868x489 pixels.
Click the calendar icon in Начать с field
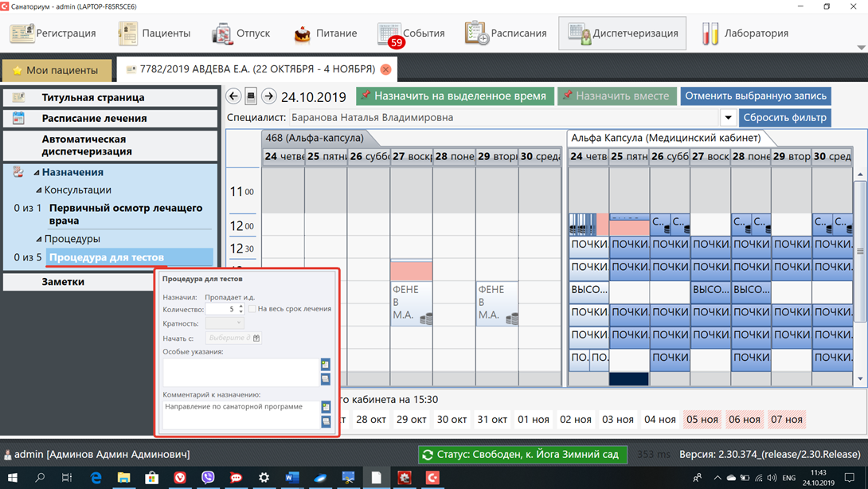coord(256,338)
